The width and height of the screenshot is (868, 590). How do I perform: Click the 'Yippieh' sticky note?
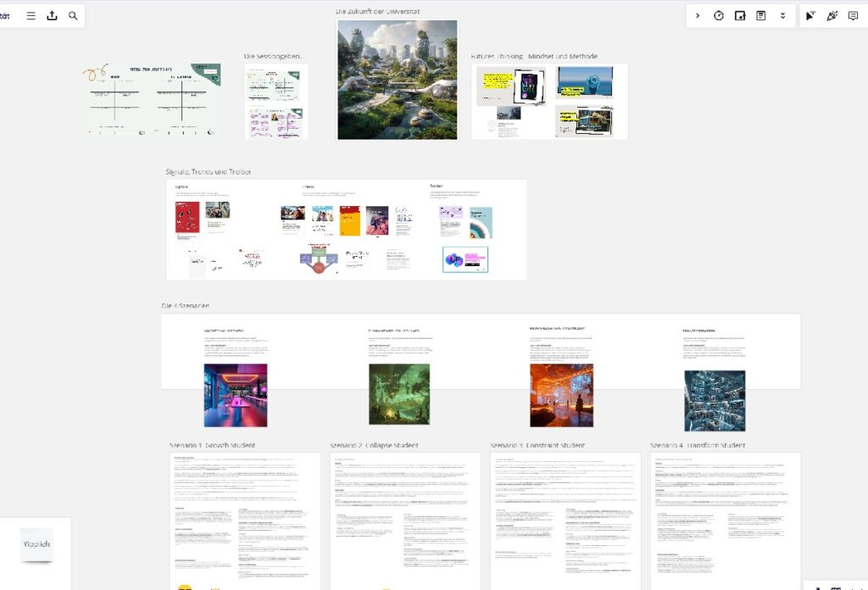coord(36,544)
